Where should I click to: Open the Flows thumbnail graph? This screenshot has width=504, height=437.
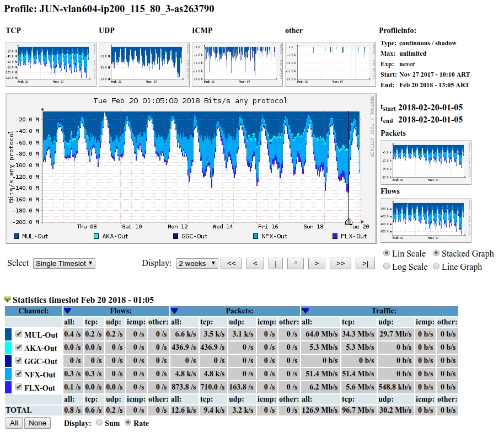(426, 220)
